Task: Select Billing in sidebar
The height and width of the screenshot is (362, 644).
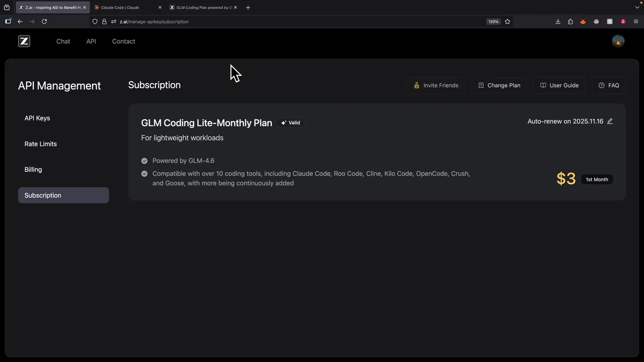Action: click(x=64, y=170)
